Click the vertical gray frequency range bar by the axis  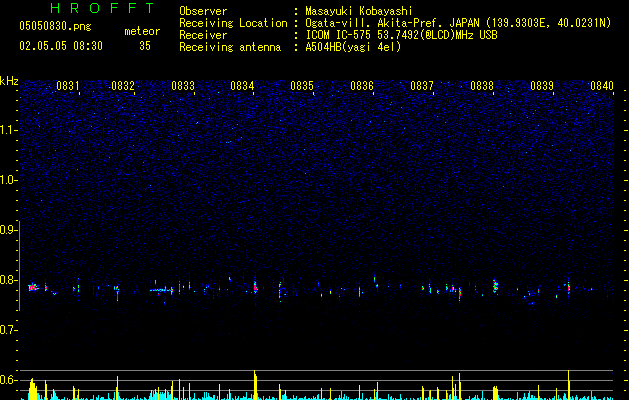click(x=19, y=266)
